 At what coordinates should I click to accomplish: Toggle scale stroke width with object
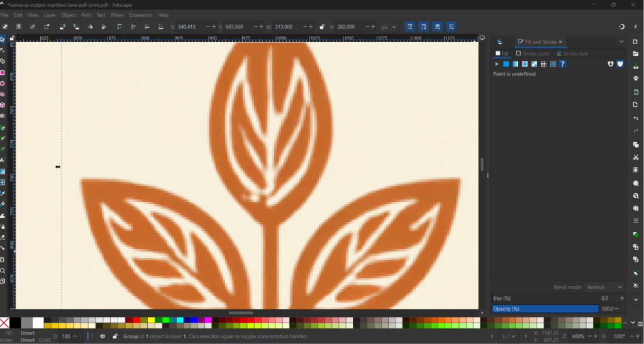[x=409, y=26]
